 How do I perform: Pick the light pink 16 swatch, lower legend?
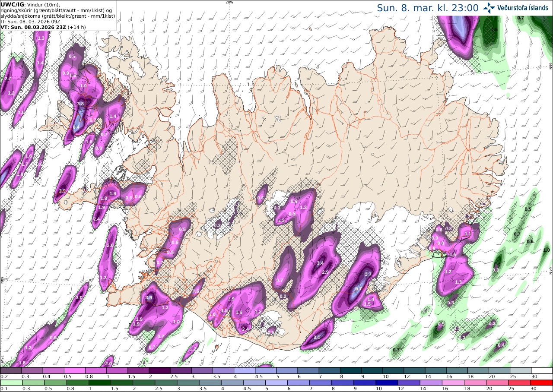[x=453, y=383]
